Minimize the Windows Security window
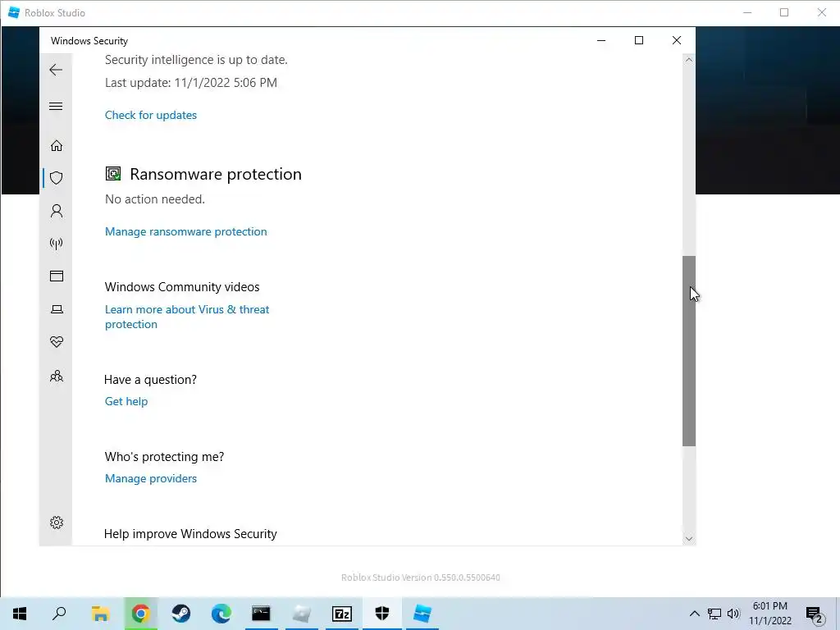The width and height of the screenshot is (840, 630). [601, 41]
